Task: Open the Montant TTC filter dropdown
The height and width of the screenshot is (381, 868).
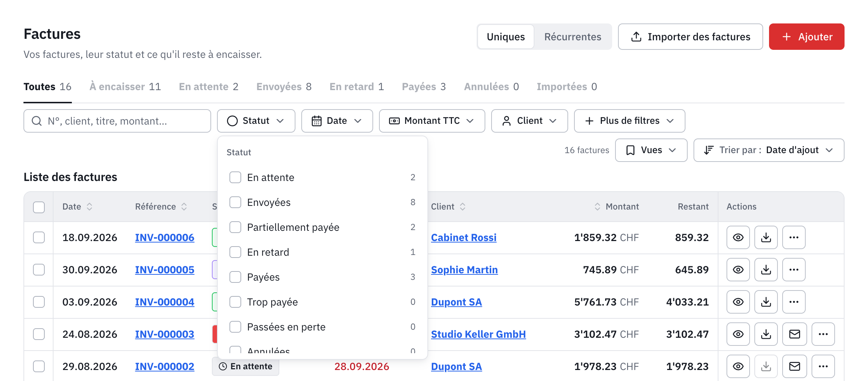Action: [432, 121]
